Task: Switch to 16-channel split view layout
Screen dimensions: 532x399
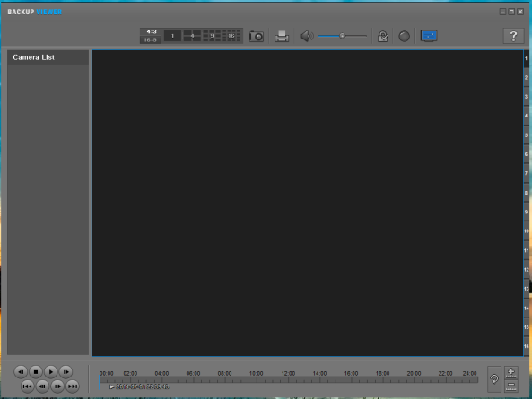Action: (231, 36)
